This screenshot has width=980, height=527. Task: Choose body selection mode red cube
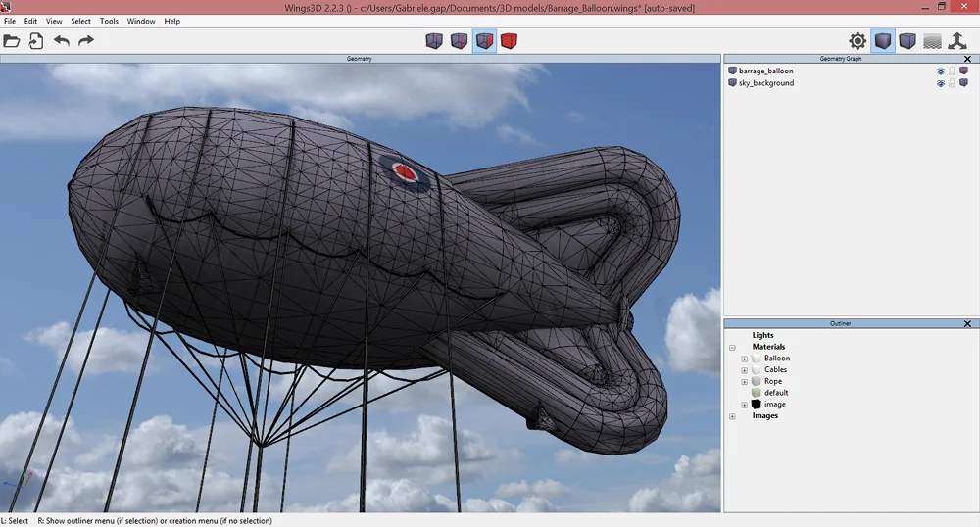pyautogui.click(x=509, y=41)
